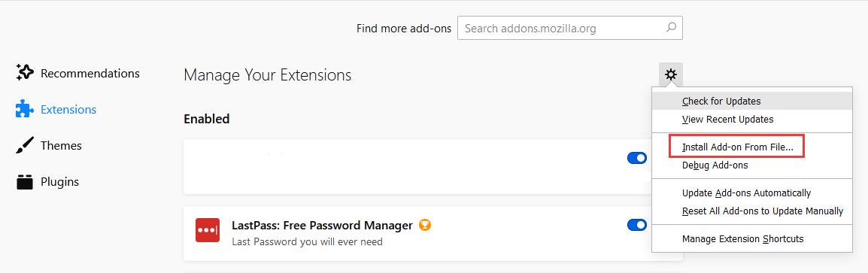Toggle off the first enabled extension
Screen dimensions: 868x273
click(637, 159)
